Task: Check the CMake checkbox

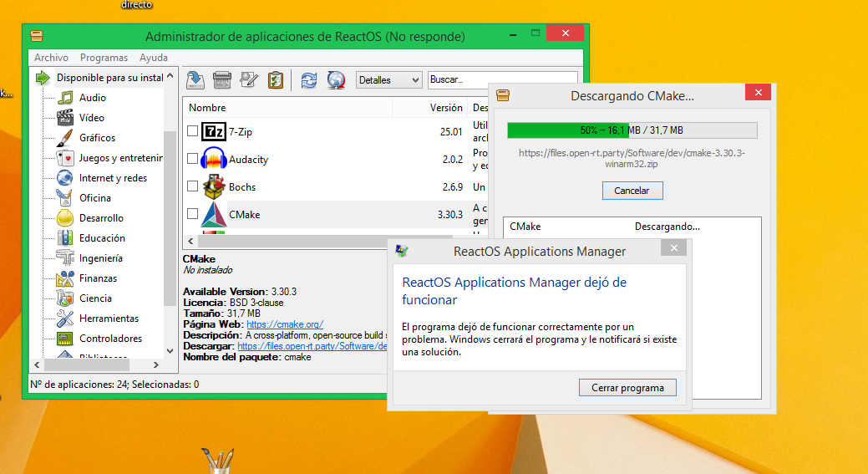Action: (x=192, y=214)
